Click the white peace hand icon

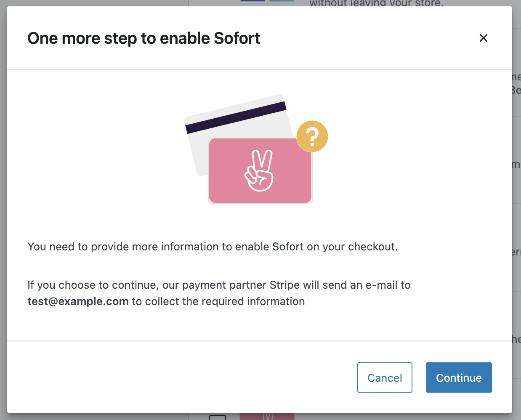[260, 171]
